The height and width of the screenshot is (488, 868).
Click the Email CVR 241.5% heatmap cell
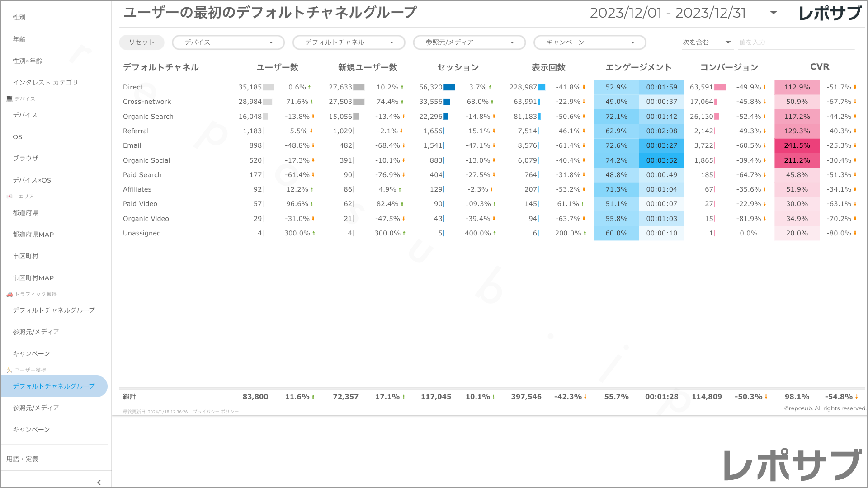(797, 145)
